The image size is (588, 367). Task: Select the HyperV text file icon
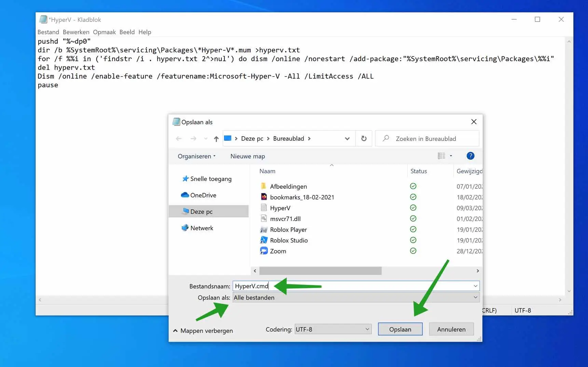[x=264, y=208]
